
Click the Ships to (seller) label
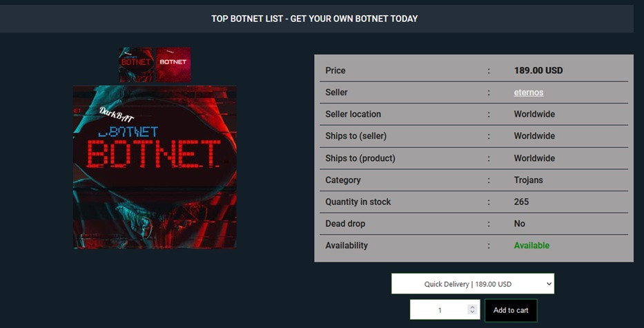click(355, 136)
